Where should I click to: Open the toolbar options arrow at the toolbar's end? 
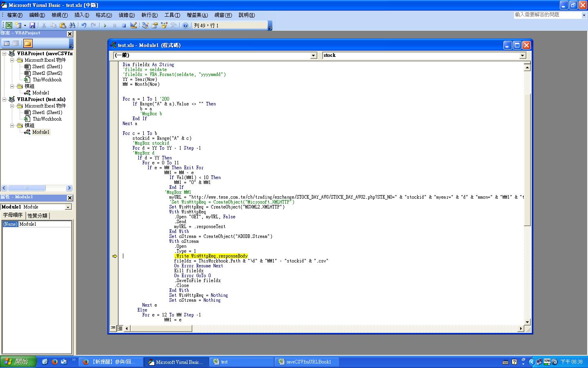coord(270,26)
